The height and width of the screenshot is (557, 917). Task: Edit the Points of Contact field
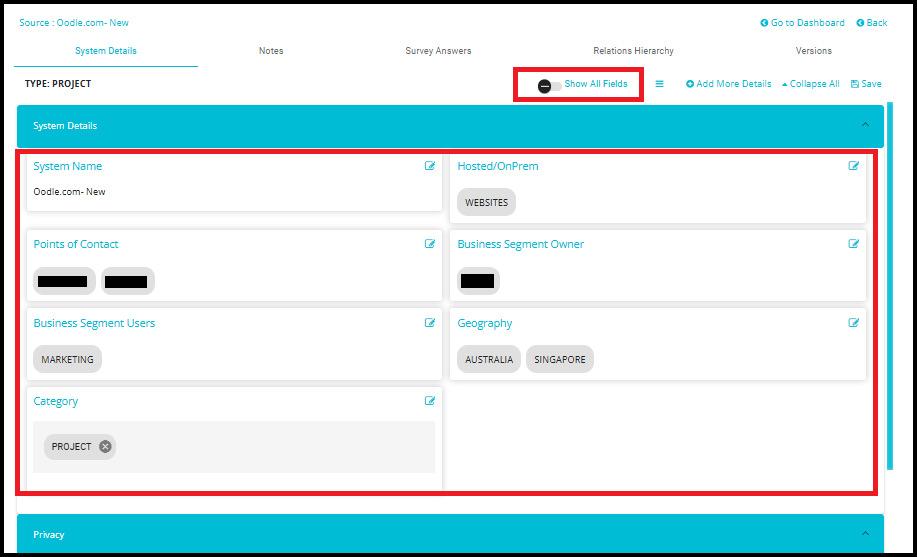pyautogui.click(x=430, y=244)
